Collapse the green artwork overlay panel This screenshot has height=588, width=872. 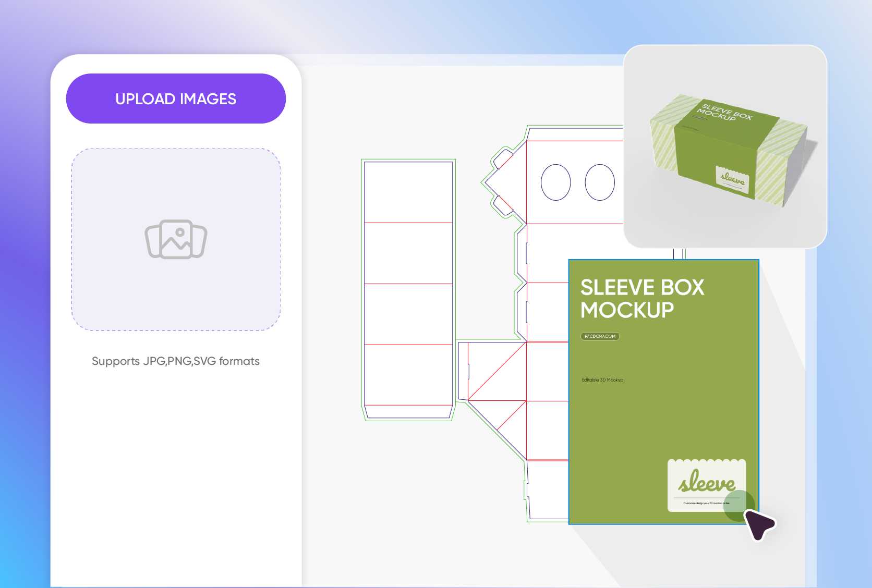(x=662, y=391)
